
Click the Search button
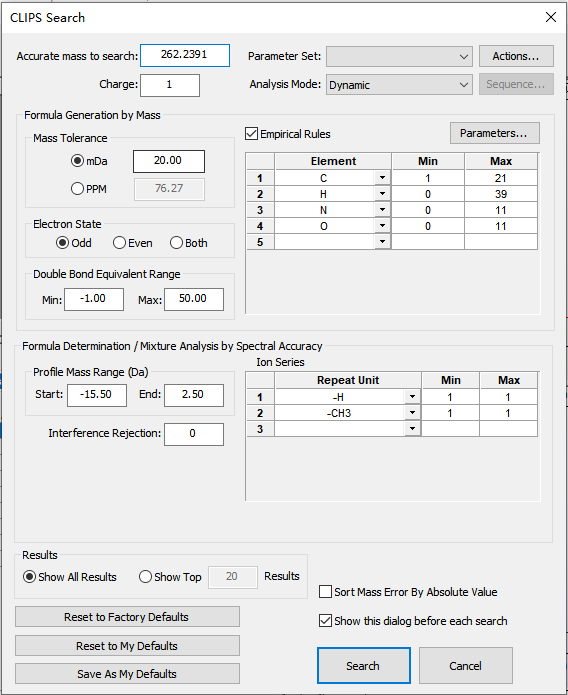[364, 666]
